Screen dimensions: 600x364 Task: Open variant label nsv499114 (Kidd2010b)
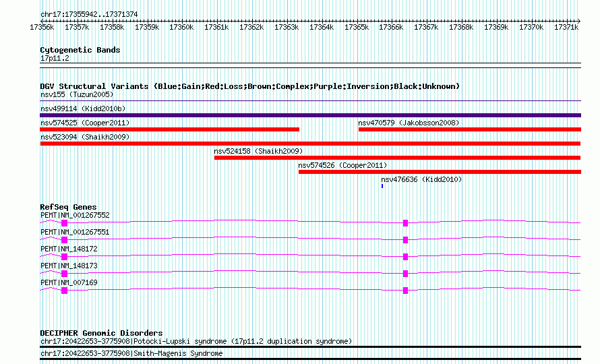click(x=83, y=109)
